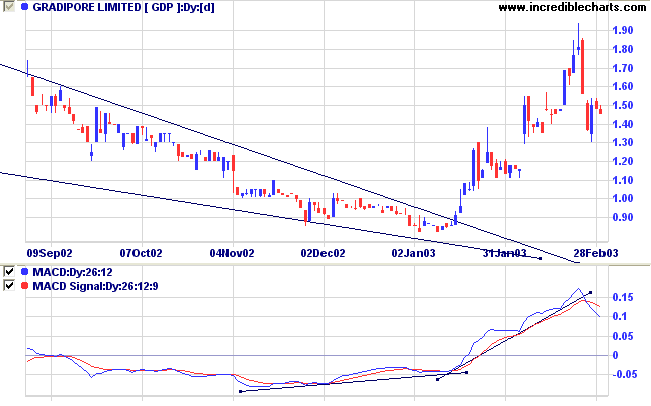Click the 02Jan03 date label
The width and height of the screenshot is (651, 406).
414,253
